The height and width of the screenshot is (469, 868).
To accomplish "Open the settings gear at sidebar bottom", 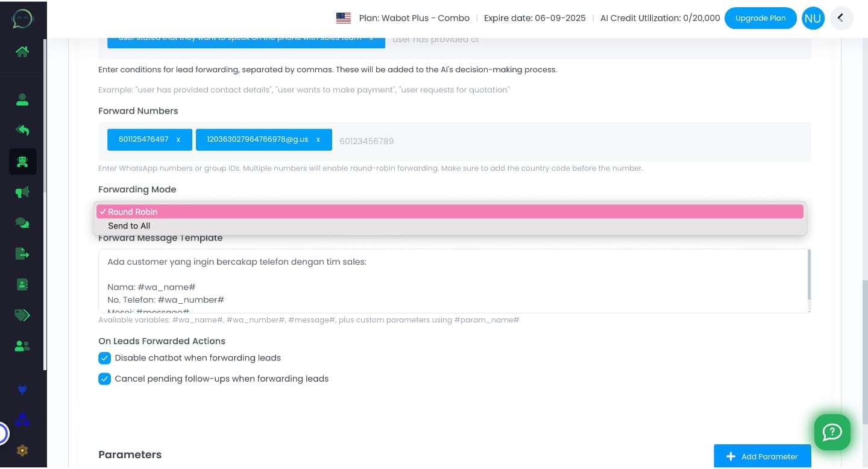I will (x=22, y=450).
